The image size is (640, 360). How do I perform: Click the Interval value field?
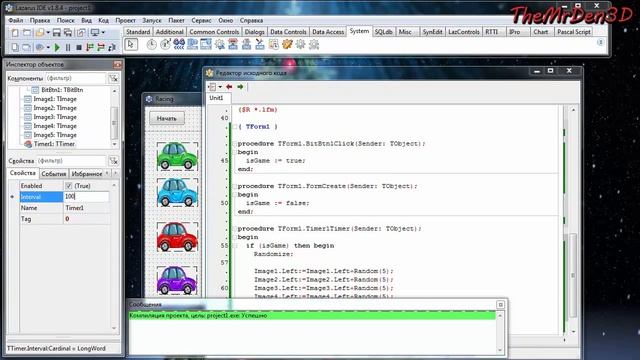86,197
